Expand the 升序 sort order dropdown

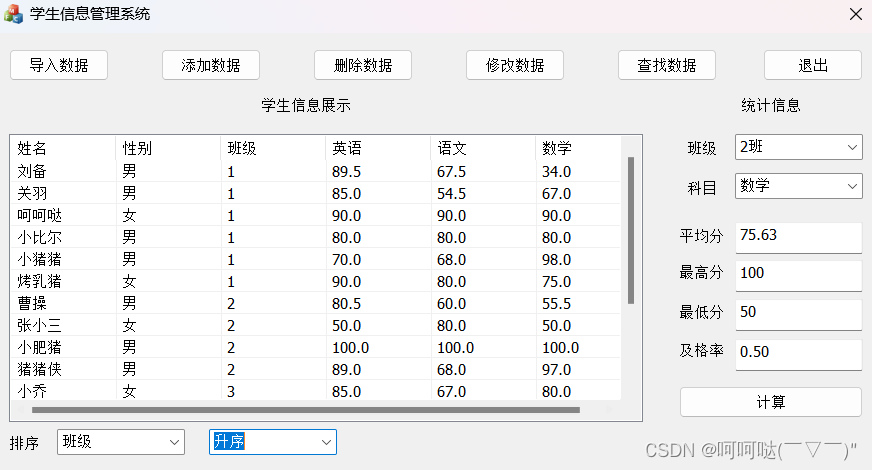click(x=272, y=442)
